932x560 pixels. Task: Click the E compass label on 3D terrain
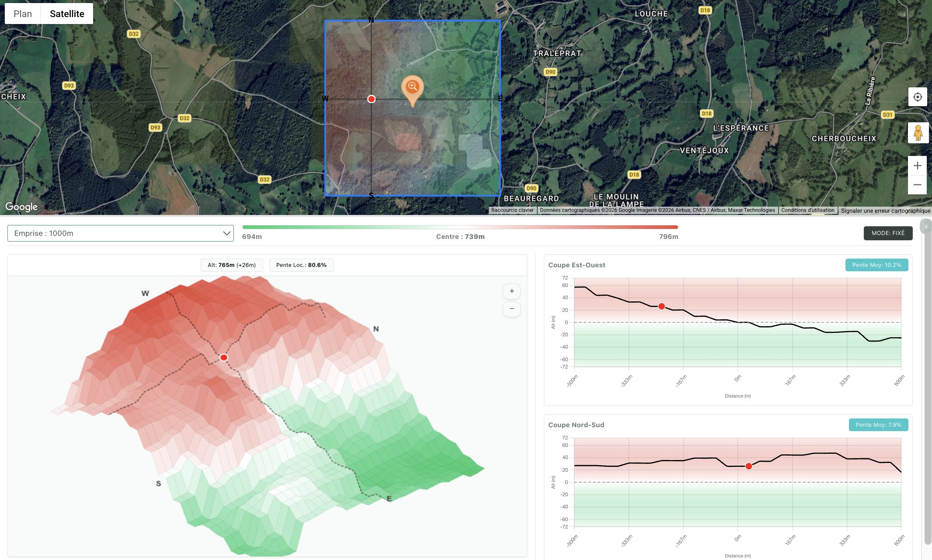coord(389,498)
